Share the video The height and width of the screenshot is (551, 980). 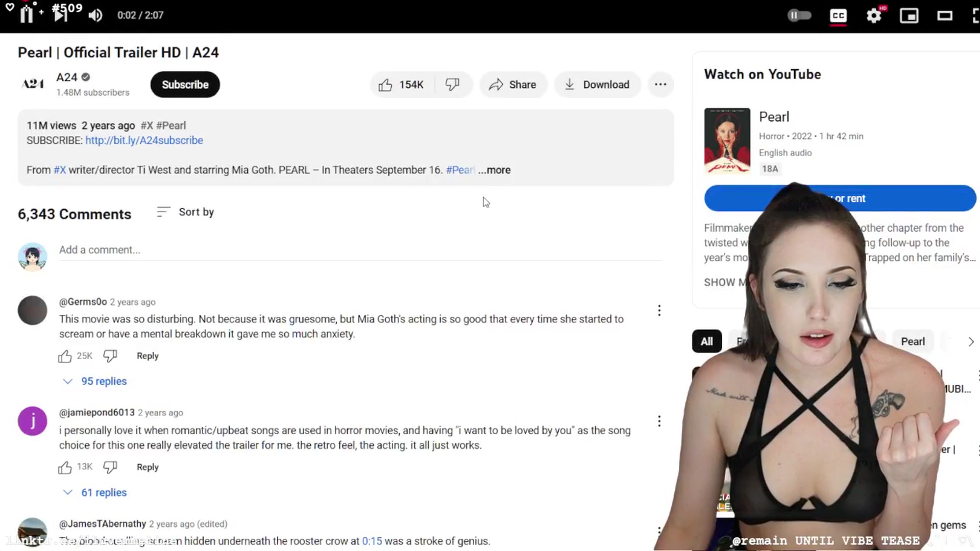click(x=512, y=85)
